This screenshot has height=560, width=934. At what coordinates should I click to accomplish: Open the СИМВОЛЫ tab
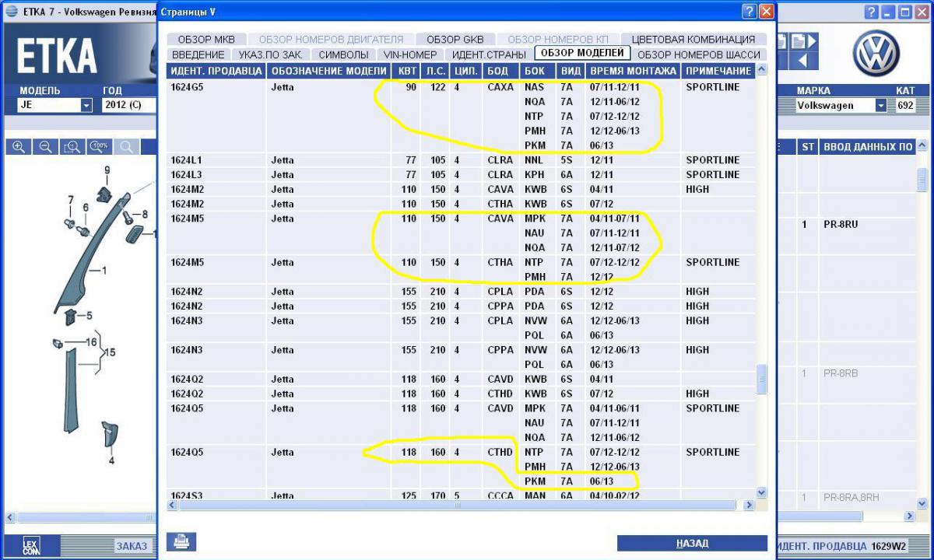point(344,54)
